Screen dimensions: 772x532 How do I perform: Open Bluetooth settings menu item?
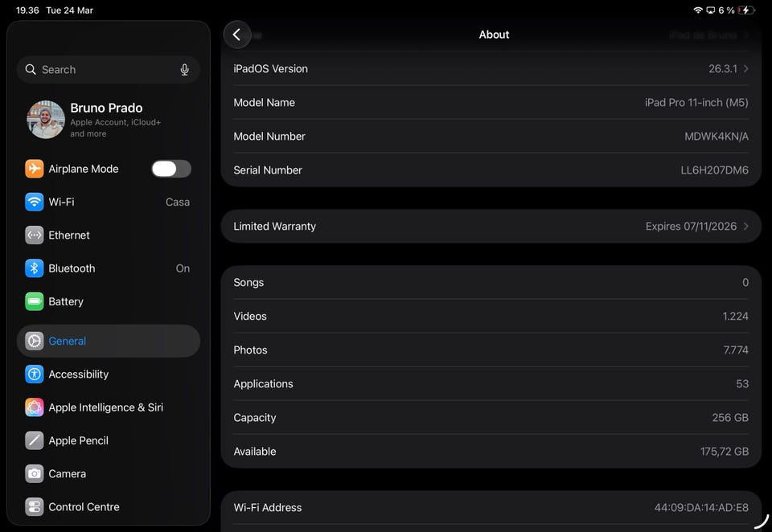pyautogui.click(x=109, y=268)
